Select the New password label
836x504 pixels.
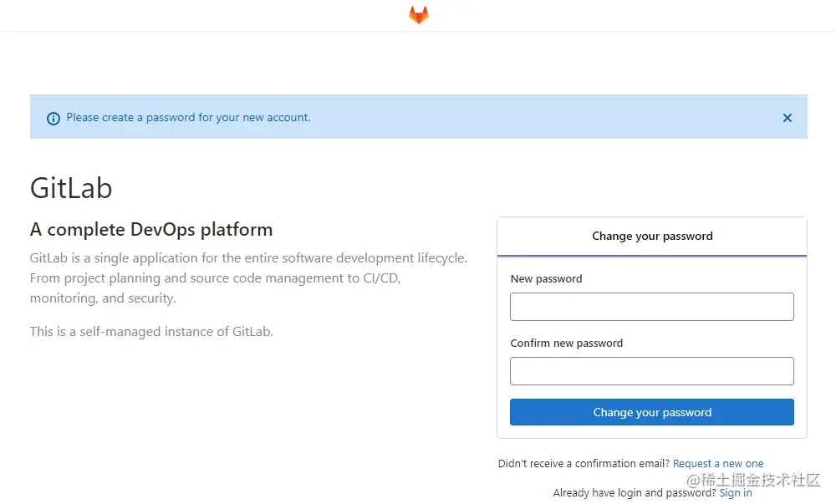click(x=547, y=278)
